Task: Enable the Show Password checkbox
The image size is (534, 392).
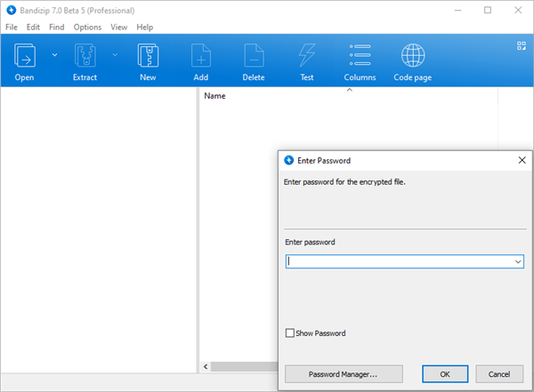Action: coord(290,333)
